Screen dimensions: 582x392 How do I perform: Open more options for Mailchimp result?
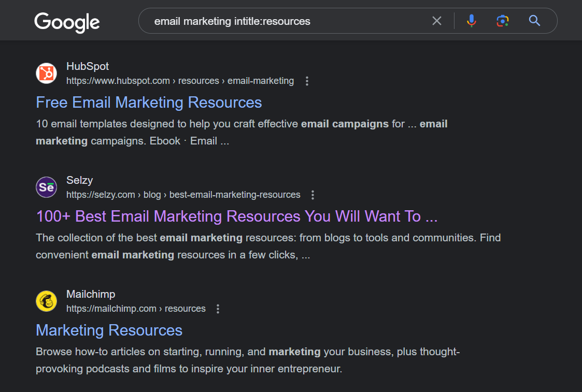[x=218, y=309]
